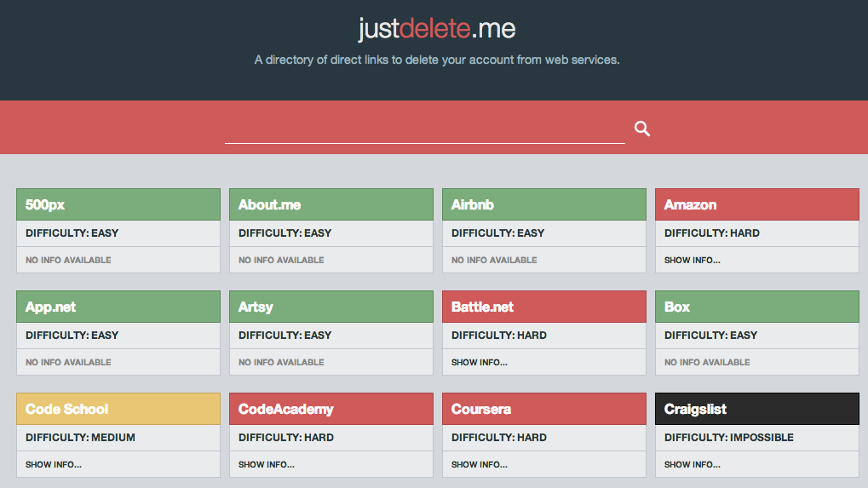Open the Box delete link

[677, 307]
